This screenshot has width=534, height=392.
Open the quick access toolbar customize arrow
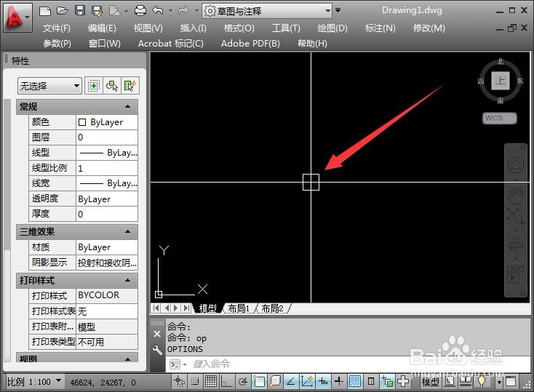tap(338, 10)
